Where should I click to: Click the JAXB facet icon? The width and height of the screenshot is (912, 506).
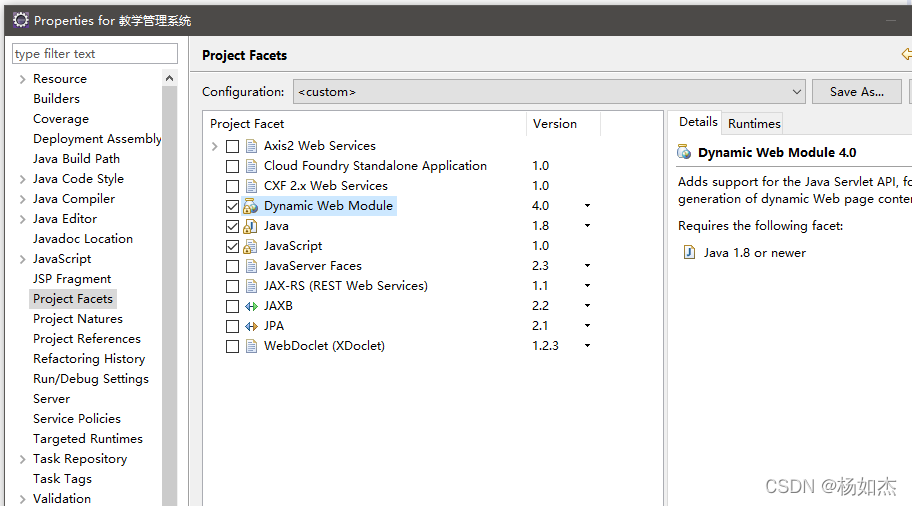251,306
